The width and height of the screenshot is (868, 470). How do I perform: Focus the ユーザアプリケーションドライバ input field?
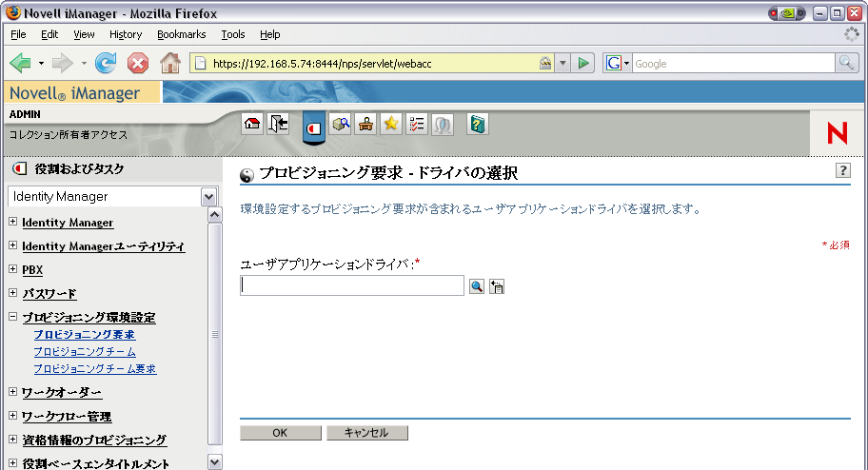click(x=352, y=285)
